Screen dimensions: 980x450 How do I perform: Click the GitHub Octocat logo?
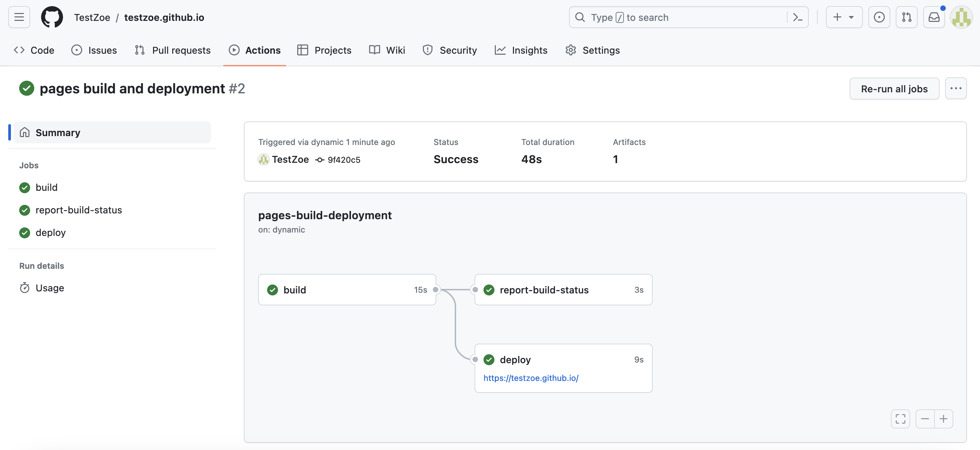click(x=52, y=17)
